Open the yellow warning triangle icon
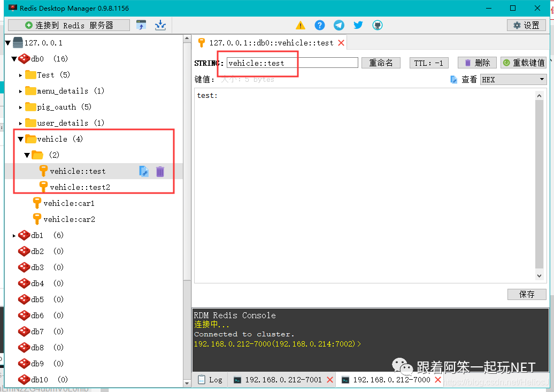 coord(301,25)
